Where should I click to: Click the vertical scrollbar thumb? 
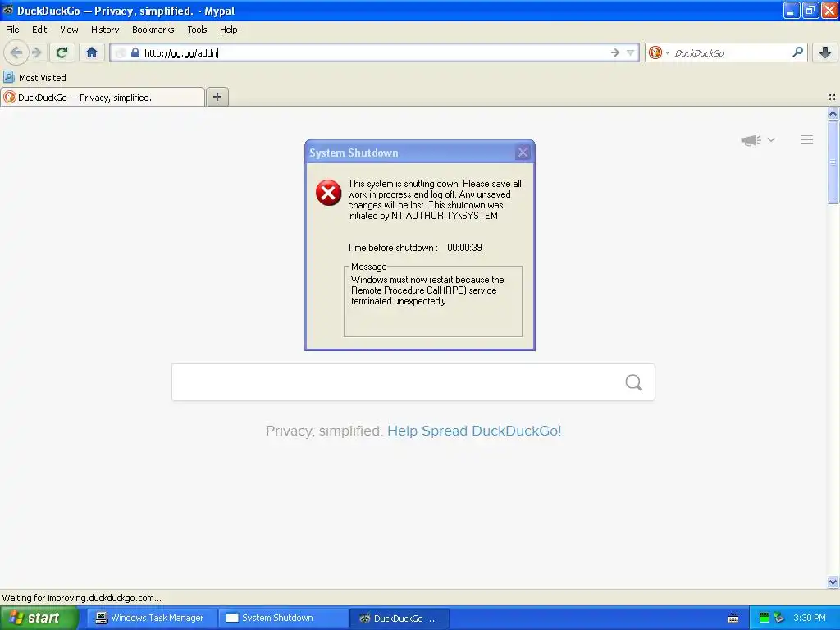(833, 162)
